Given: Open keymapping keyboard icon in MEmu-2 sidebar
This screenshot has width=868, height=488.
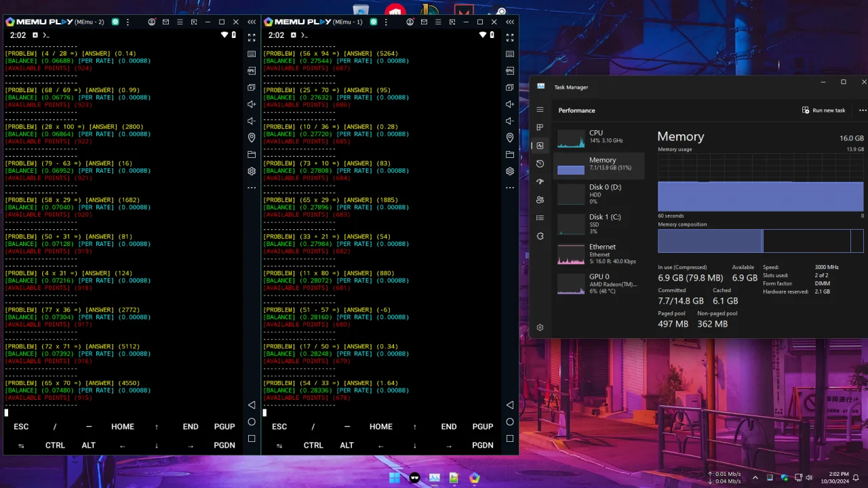Looking at the screenshot, I should point(252,54).
